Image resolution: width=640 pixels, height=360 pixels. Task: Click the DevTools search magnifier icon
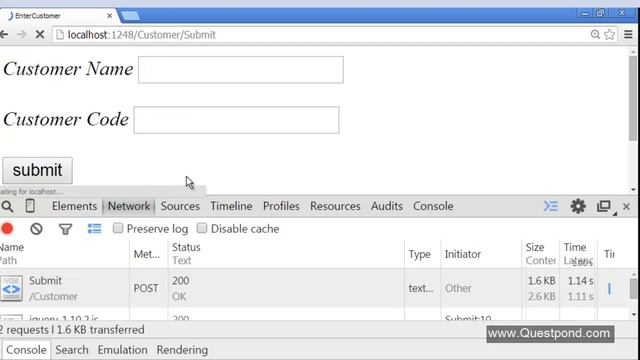pyautogui.click(x=7, y=207)
